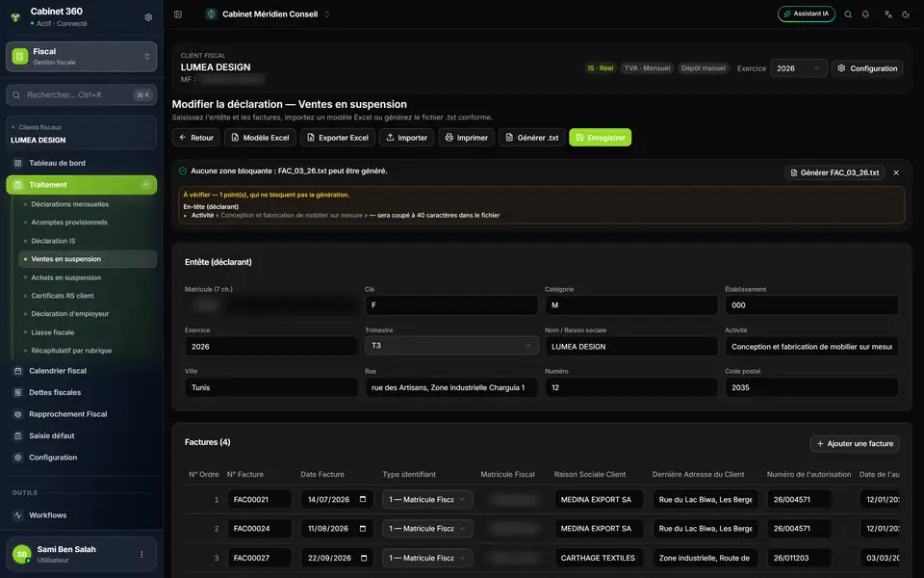Image resolution: width=924 pixels, height=578 pixels.
Task: Toggle the sidebar panel icon
Action: coord(178,14)
